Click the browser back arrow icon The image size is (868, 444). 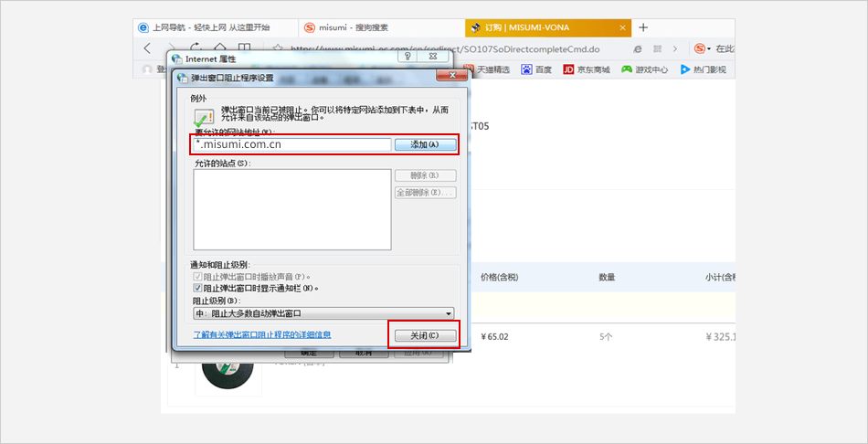point(147,48)
